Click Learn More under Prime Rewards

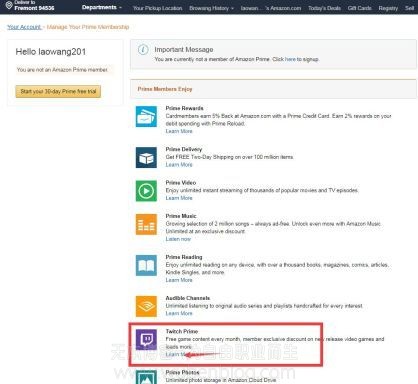(179, 131)
